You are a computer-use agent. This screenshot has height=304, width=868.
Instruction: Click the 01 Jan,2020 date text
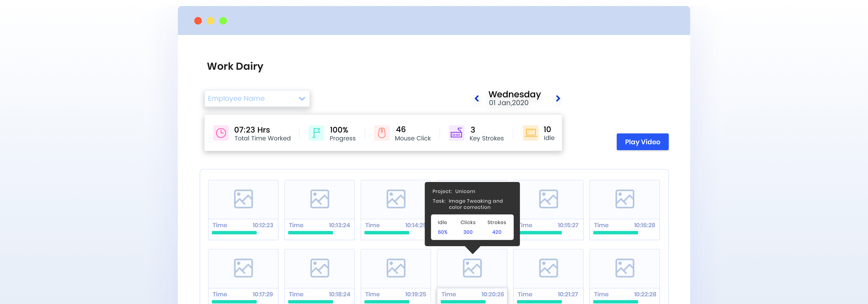[508, 103]
